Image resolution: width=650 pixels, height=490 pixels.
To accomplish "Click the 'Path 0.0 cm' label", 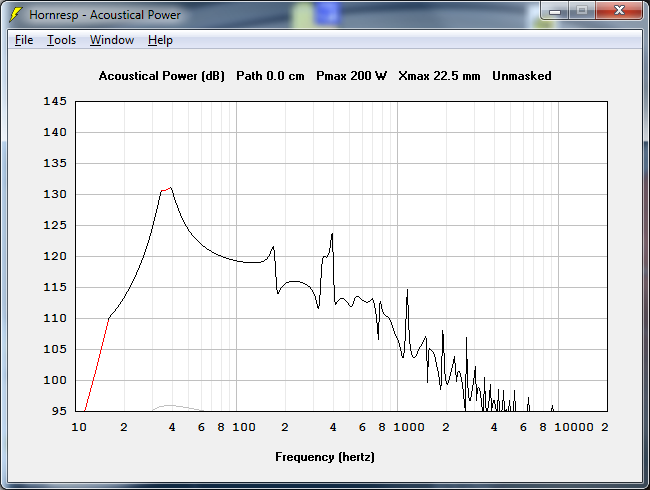I will [x=270, y=76].
